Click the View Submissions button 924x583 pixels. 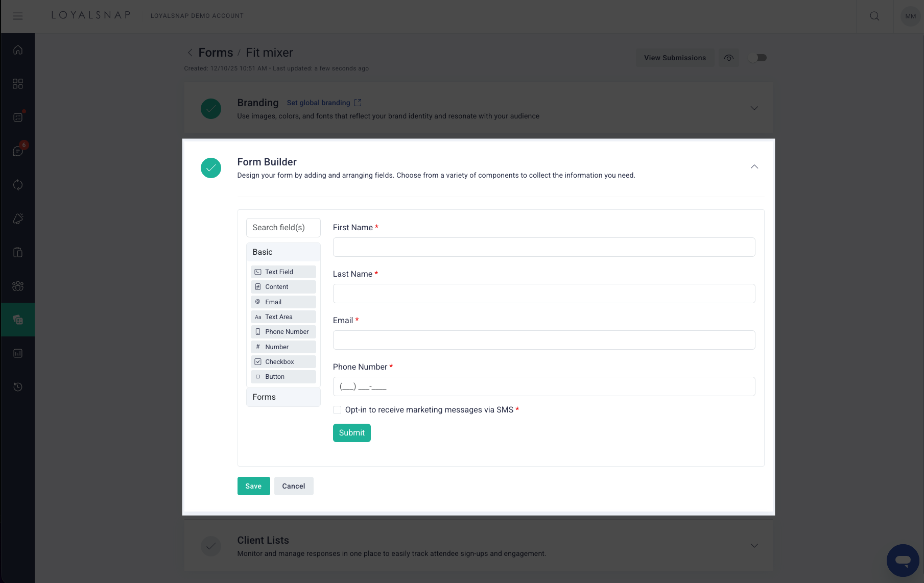[675, 58]
